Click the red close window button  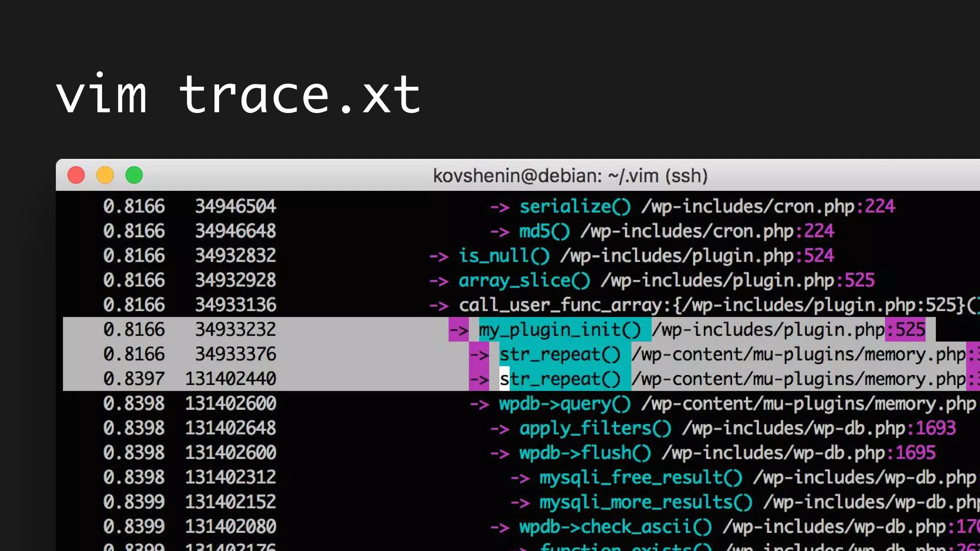[x=76, y=175]
